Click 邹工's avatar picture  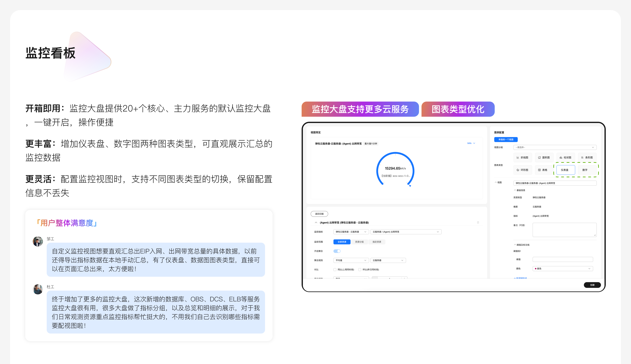point(38,241)
